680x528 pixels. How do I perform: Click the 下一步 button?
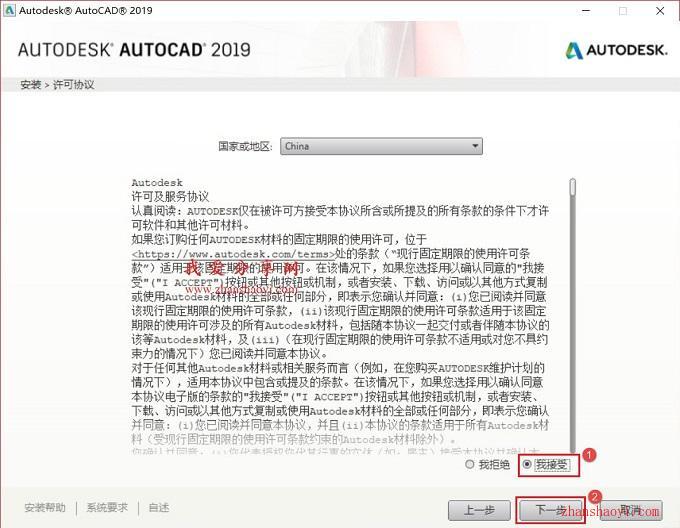pos(551,510)
